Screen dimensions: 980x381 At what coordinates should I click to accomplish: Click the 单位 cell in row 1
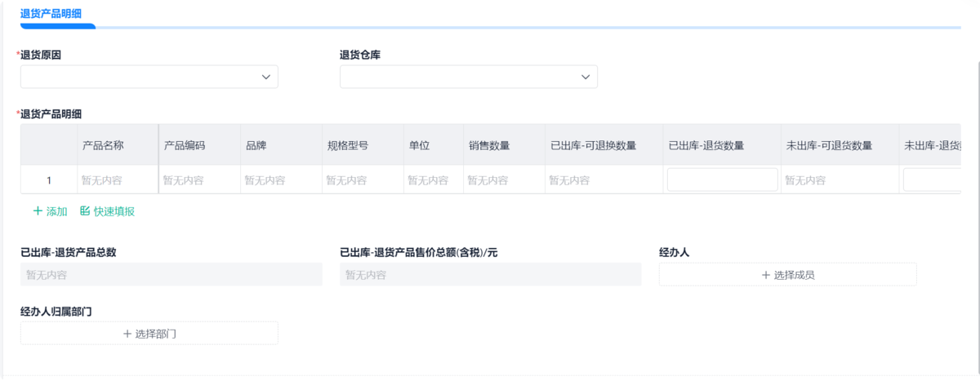(x=434, y=180)
